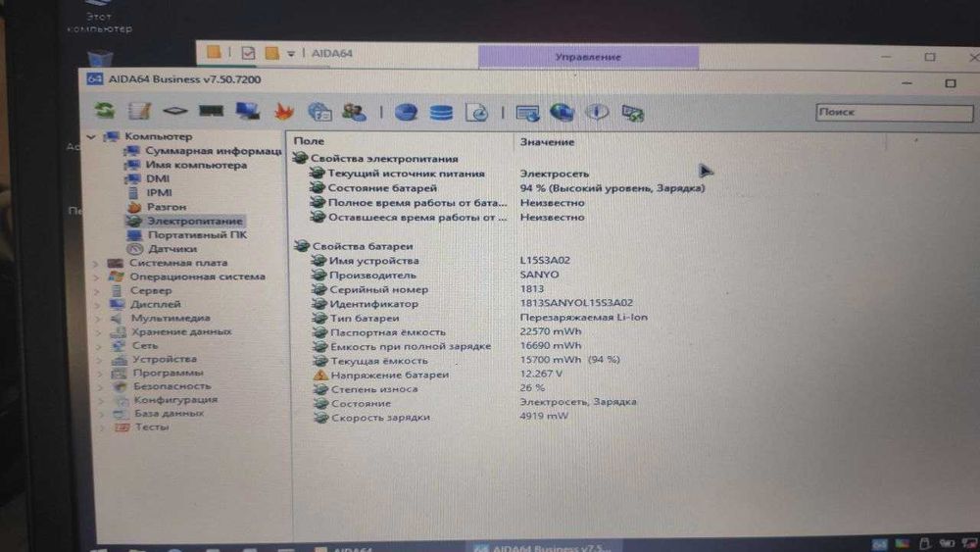The image size is (980, 552).
Task: Collapse the Компьютер tree node
Action: (x=91, y=136)
